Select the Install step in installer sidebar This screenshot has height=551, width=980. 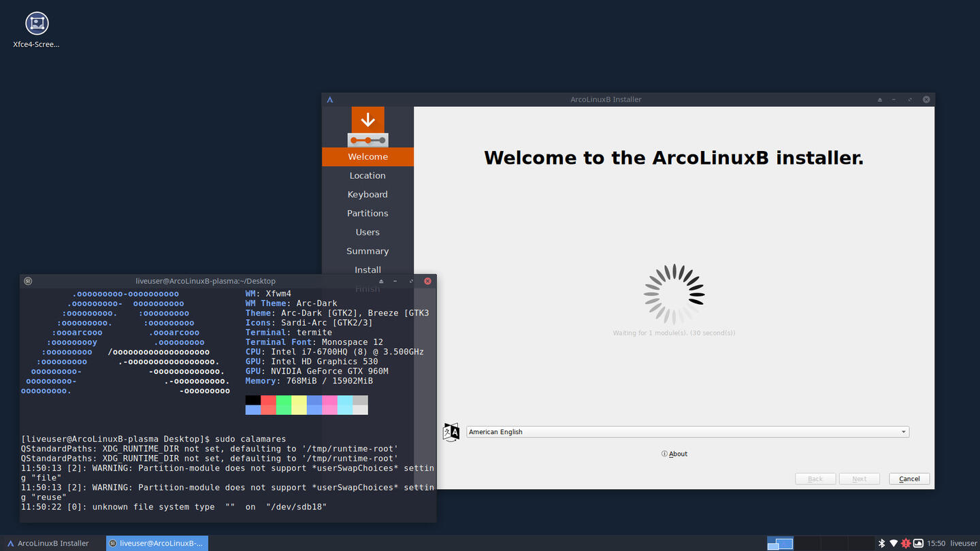point(367,270)
